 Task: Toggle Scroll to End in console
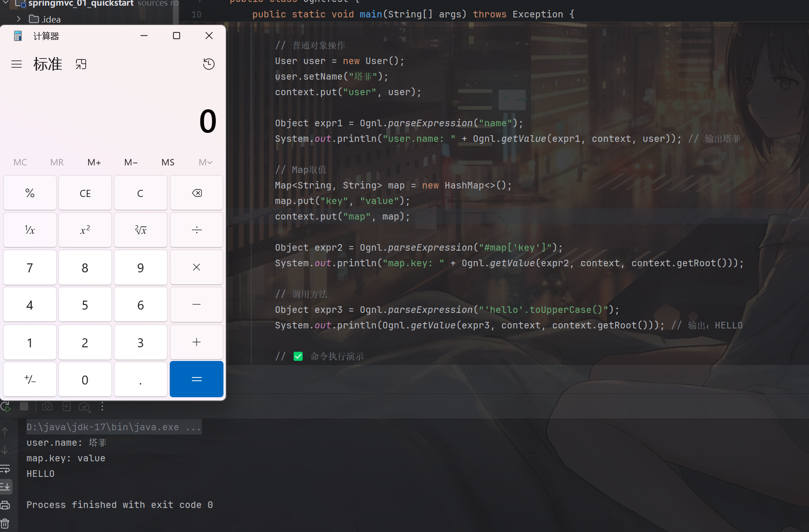5,486
